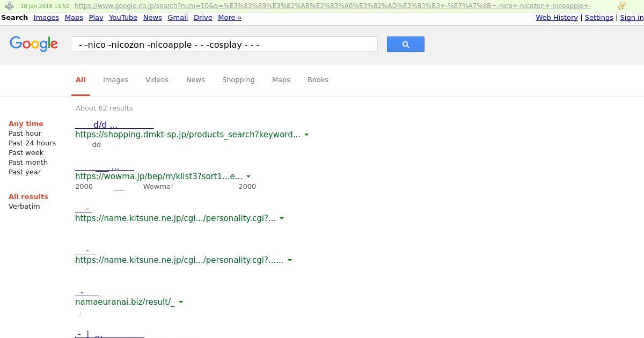Click the archived Google URL at top
Viewport: 644px width, 338px height.
click(x=333, y=6)
